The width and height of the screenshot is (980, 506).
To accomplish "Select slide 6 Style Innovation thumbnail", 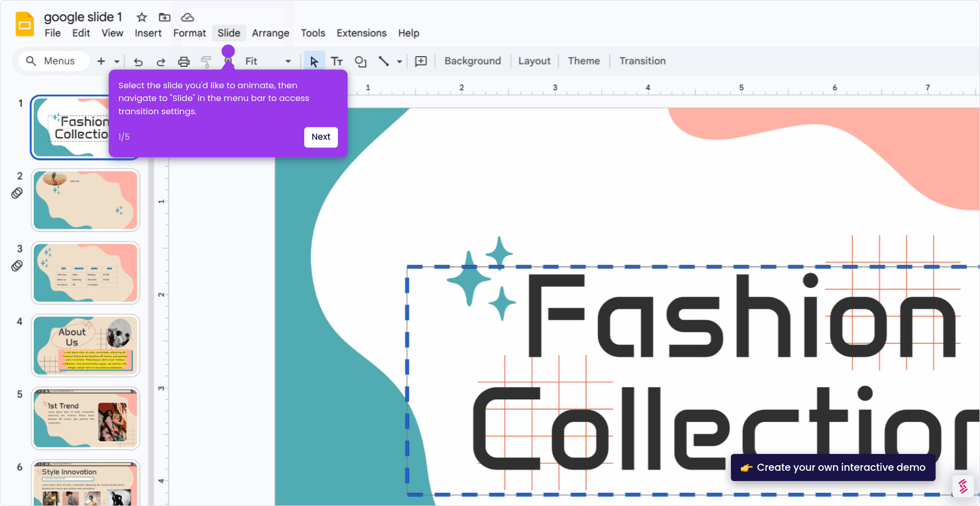I will pos(85,483).
